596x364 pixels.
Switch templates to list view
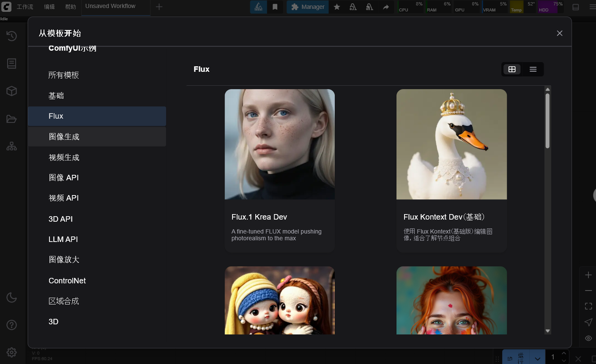pyautogui.click(x=533, y=69)
